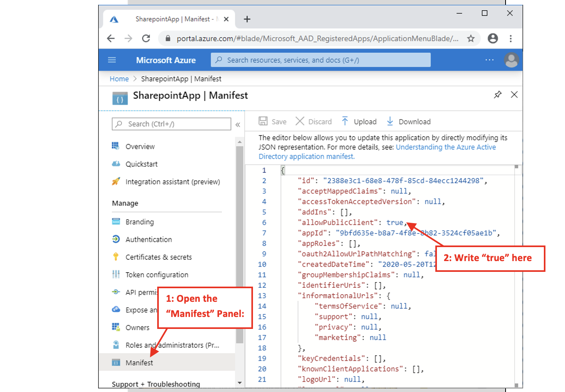Viewport: 565px width, 392px height.
Task: Focus the Azure resources search box
Action: pyautogui.click(x=320, y=60)
